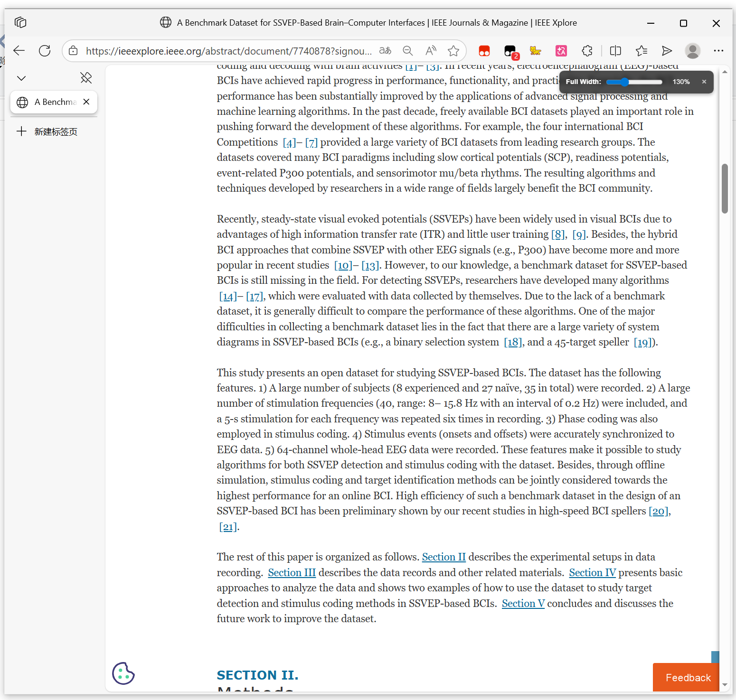Open reference [7] link
Image resolution: width=736 pixels, height=700 pixels.
(x=311, y=142)
